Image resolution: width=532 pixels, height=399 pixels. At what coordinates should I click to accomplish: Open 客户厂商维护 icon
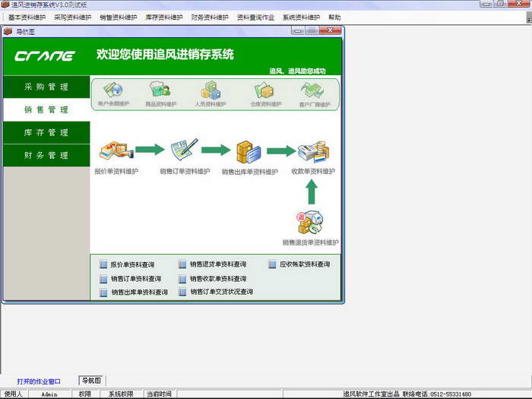312,90
